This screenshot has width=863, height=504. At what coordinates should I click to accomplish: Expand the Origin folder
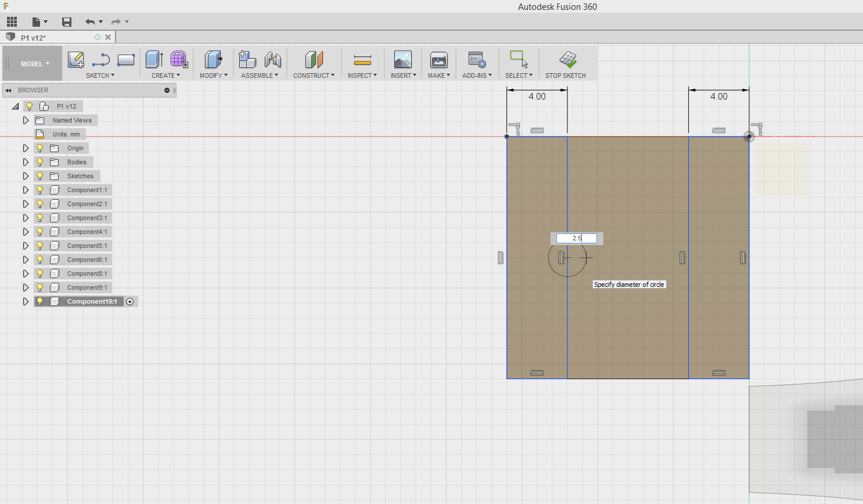(x=26, y=148)
